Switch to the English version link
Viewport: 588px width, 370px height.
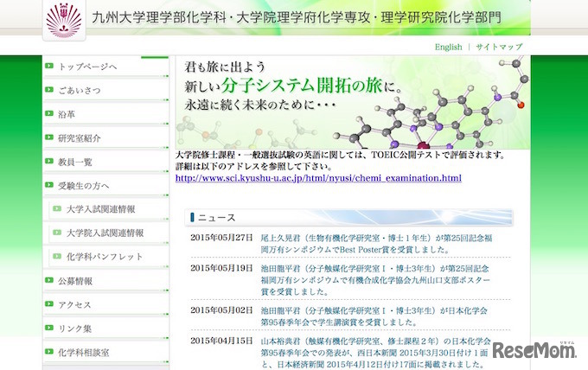pyautogui.click(x=448, y=47)
